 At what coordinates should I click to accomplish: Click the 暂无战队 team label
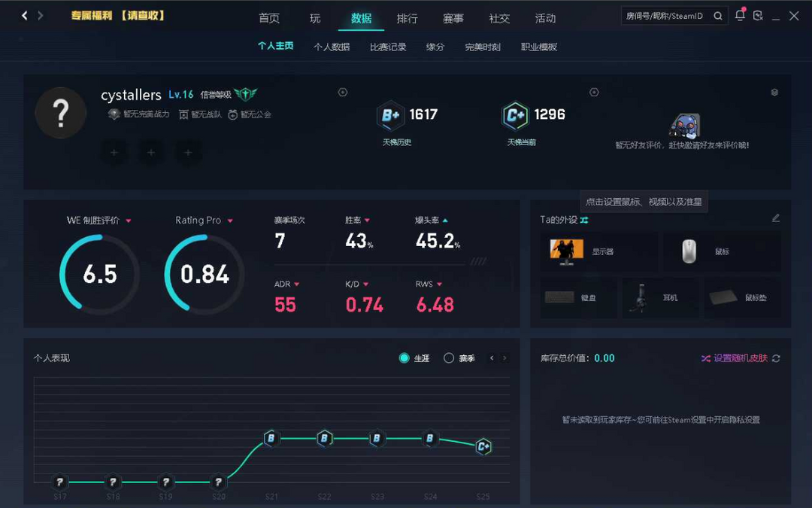201,114
